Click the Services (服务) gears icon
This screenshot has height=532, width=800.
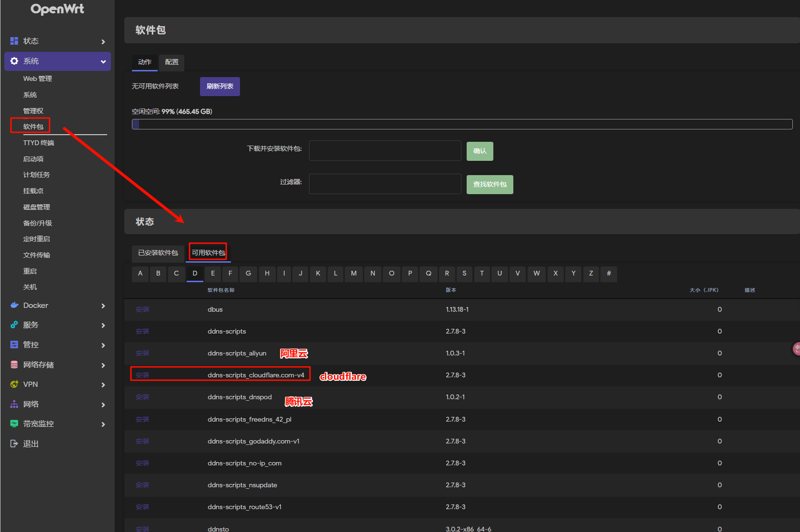pyautogui.click(x=14, y=325)
